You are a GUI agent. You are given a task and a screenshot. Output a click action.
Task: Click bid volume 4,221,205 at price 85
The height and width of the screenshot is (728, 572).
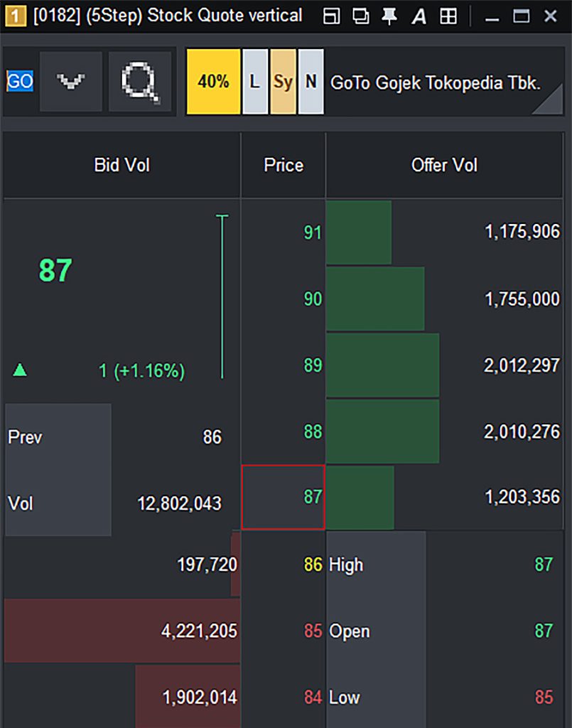tap(199, 631)
